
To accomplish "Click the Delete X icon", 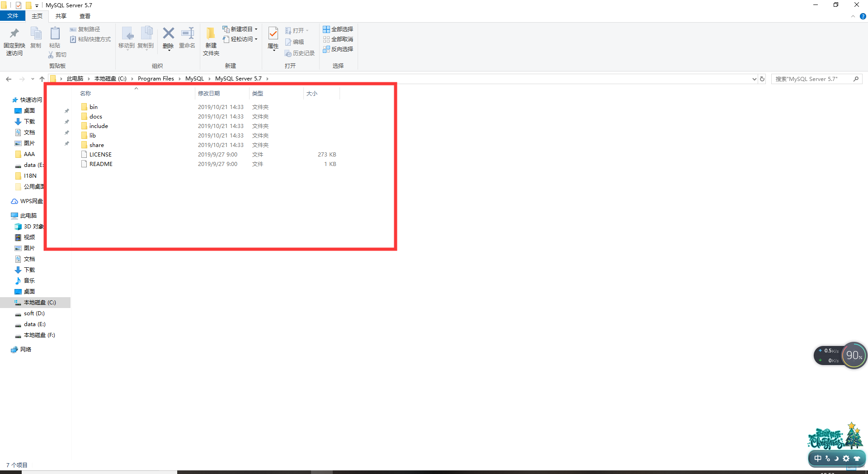I will coord(168,33).
